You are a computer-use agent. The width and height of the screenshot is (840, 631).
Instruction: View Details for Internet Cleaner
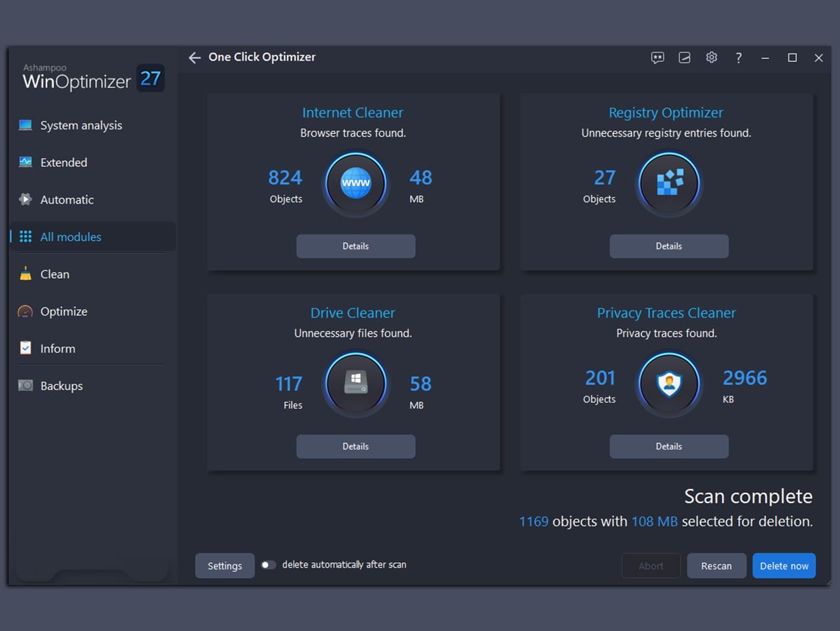pyautogui.click(x=355, y=246)
